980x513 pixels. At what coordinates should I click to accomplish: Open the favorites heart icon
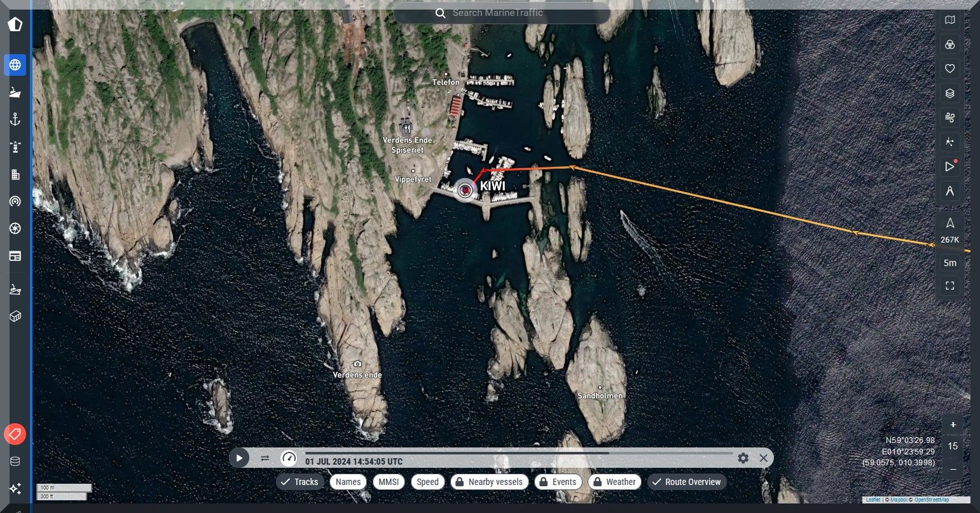coord(949,69)
